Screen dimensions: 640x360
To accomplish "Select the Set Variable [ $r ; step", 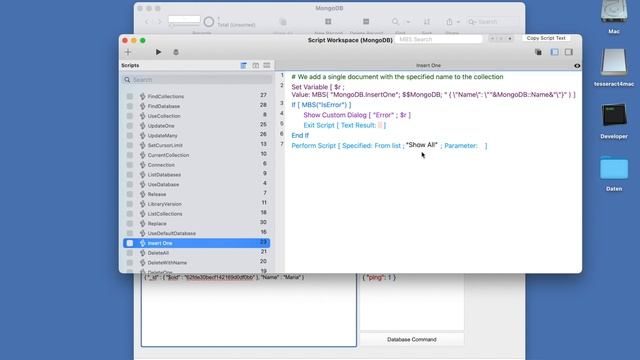I will point(433,91).
